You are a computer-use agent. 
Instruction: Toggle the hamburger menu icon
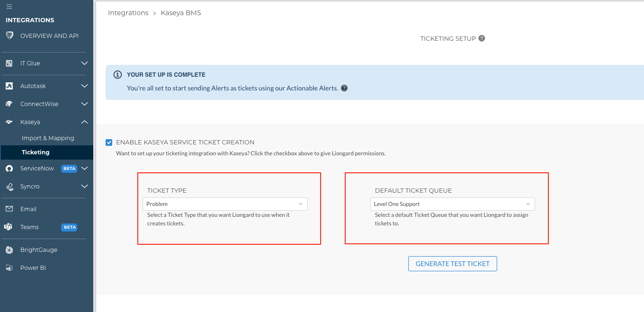pyautogui.click(x=9, y=7)
